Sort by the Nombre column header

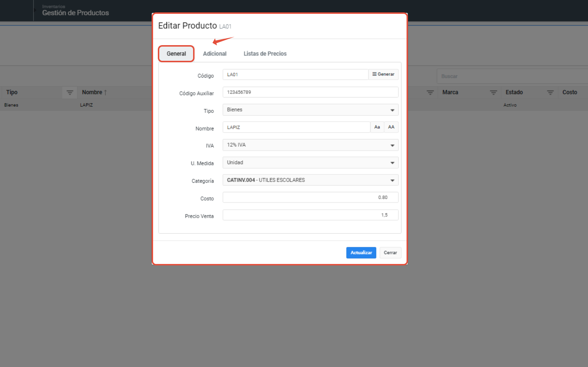tap(94, 92)
